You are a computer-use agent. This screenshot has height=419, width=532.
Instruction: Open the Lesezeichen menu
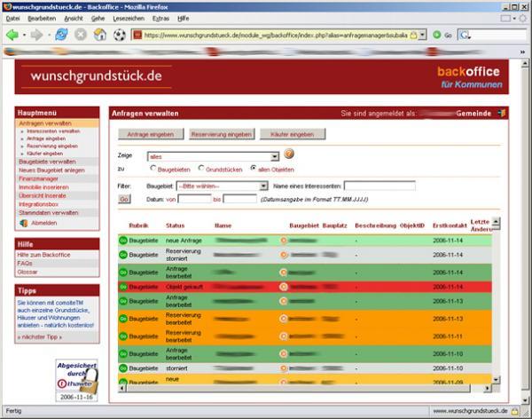pyautogui.click(x=129, y=19)
